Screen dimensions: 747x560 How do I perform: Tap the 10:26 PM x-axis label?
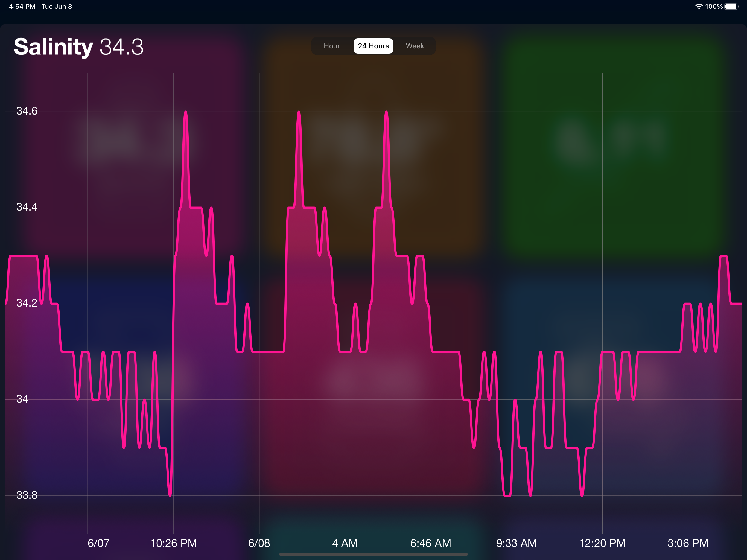coord(173,543)
